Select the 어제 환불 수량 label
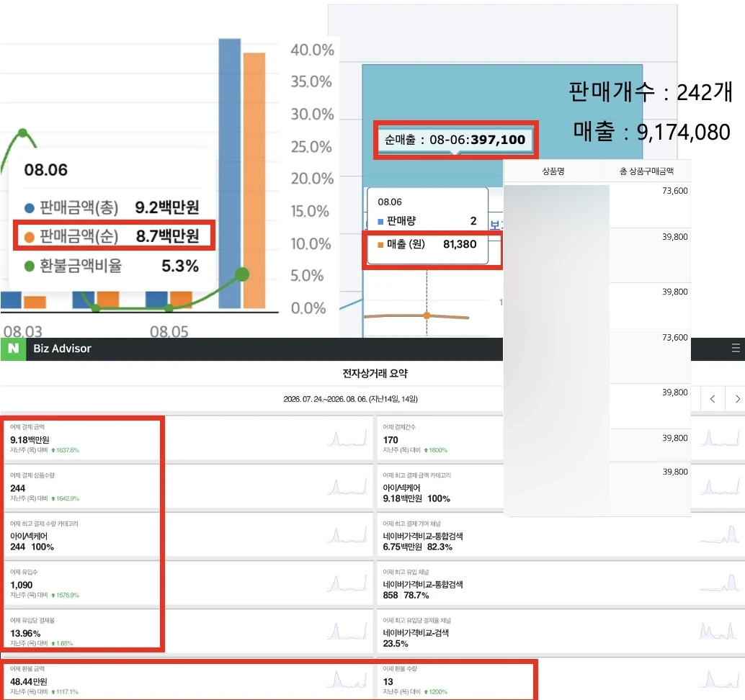 400,668
